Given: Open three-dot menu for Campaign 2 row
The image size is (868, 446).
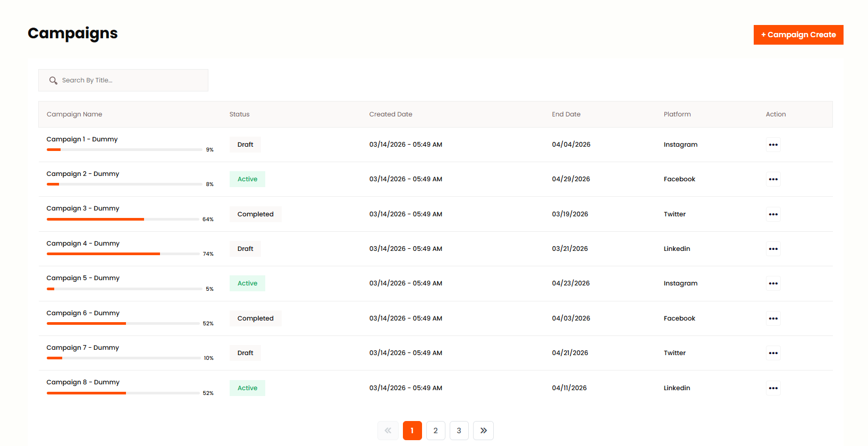Looking at the screenshot, I should click(x=773, y=179).
